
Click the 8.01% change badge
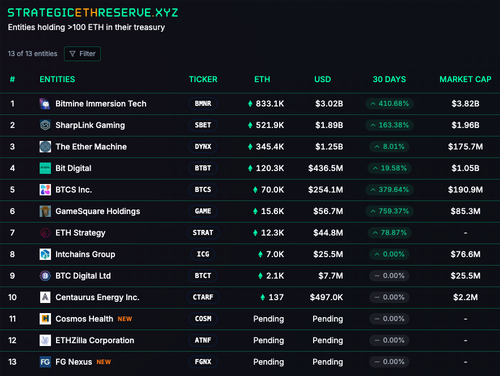click(x=389, y=147)
